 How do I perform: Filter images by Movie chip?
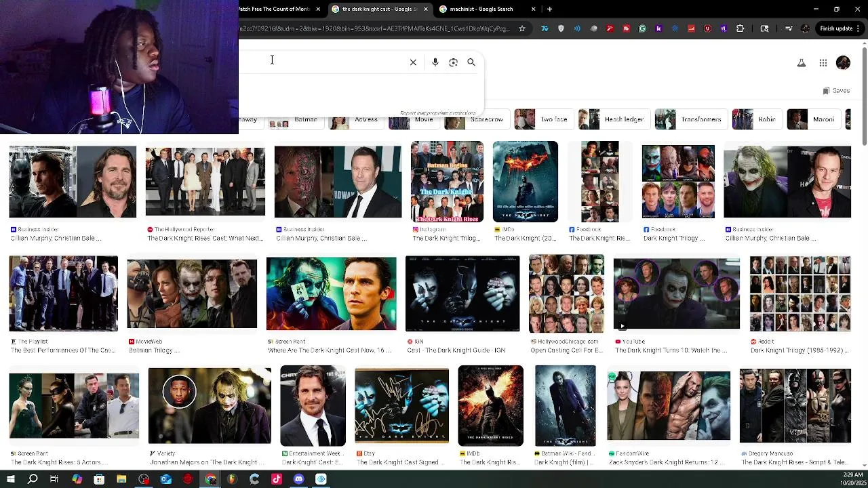413,119
